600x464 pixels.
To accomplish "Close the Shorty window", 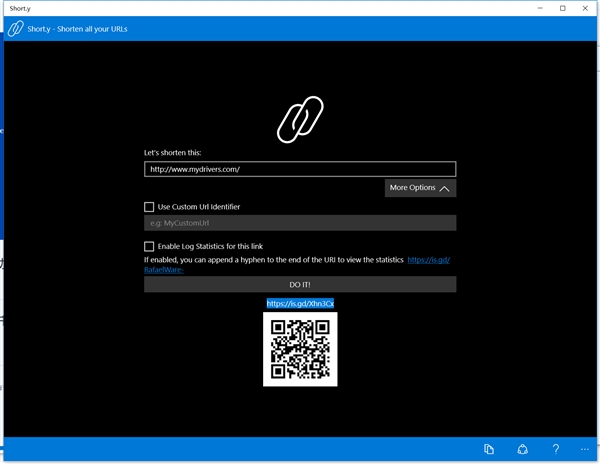I will (x=585, y=8).
